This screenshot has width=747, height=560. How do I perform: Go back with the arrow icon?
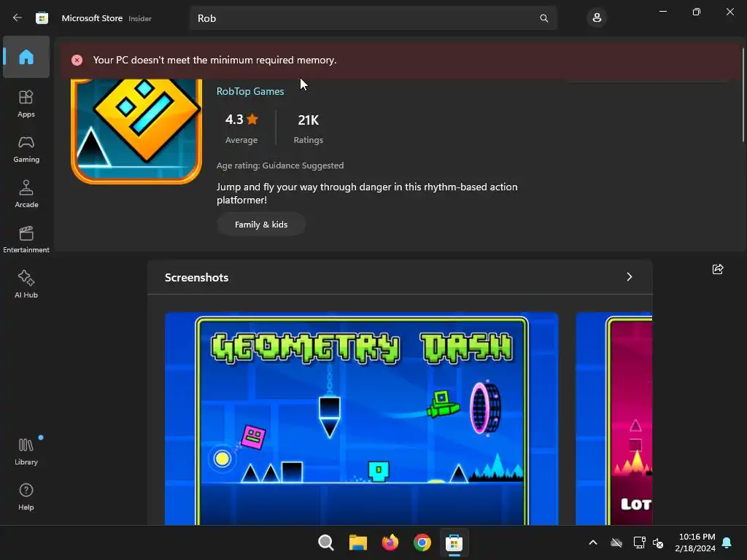pos(18,18)
